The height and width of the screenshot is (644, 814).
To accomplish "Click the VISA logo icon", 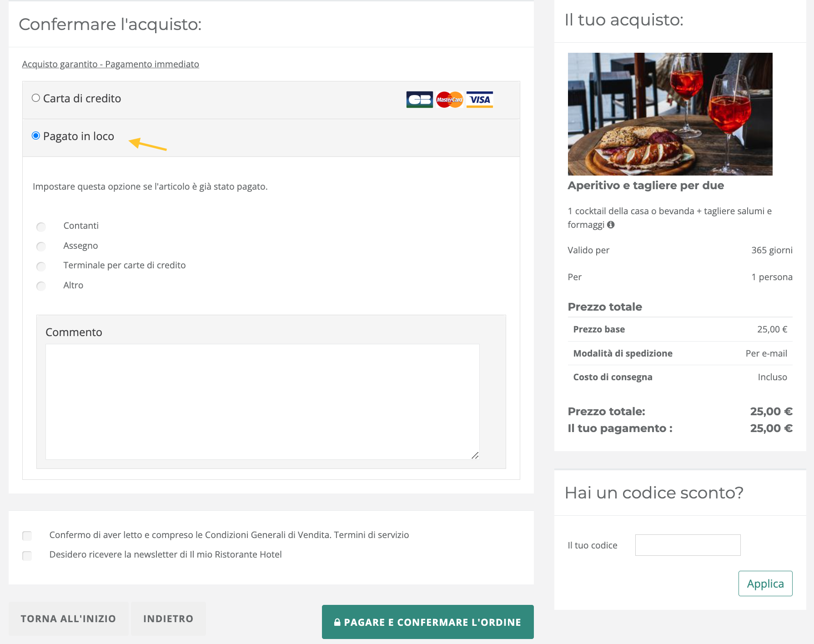I will point(480,100).
